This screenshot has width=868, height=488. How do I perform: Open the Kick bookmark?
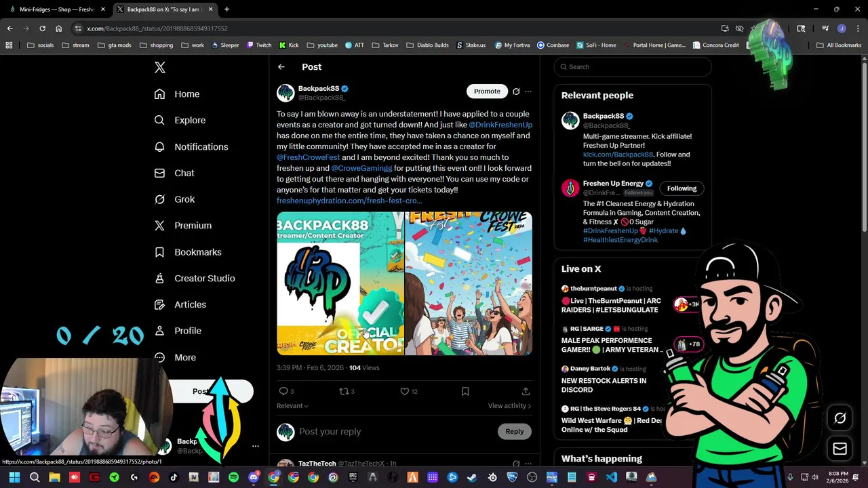pyautogui.click(x=288, y=45)
